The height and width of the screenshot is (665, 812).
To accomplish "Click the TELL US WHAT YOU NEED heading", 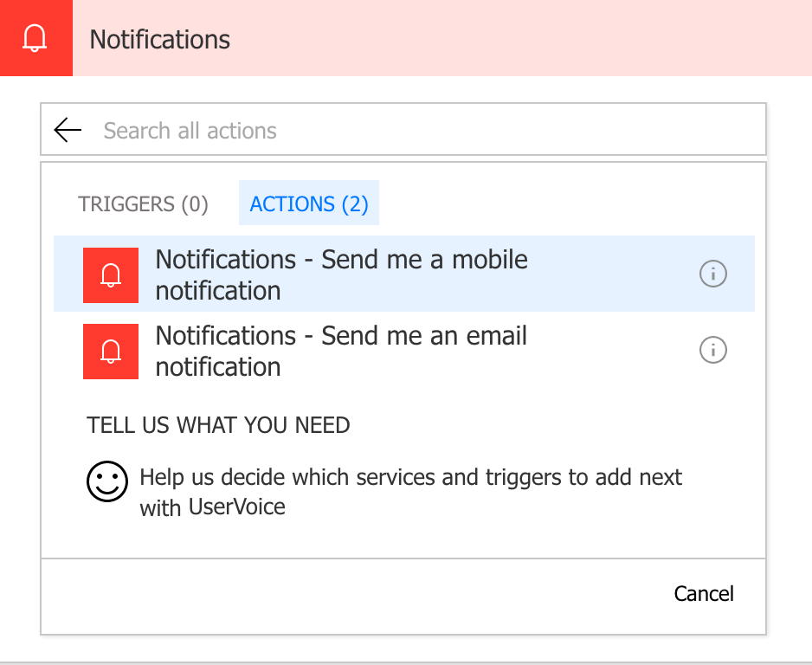I will (x=218, y=425).
